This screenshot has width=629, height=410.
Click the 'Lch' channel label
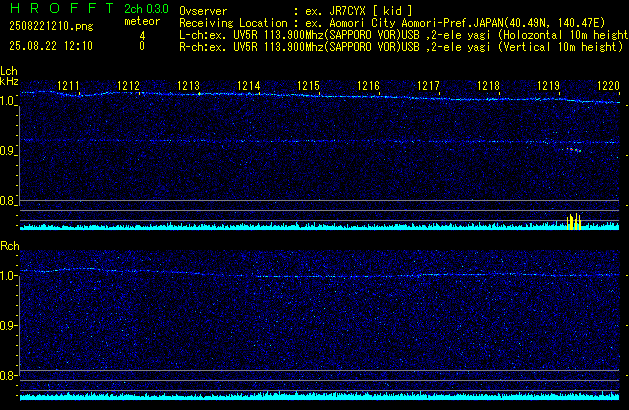point(9,71)
